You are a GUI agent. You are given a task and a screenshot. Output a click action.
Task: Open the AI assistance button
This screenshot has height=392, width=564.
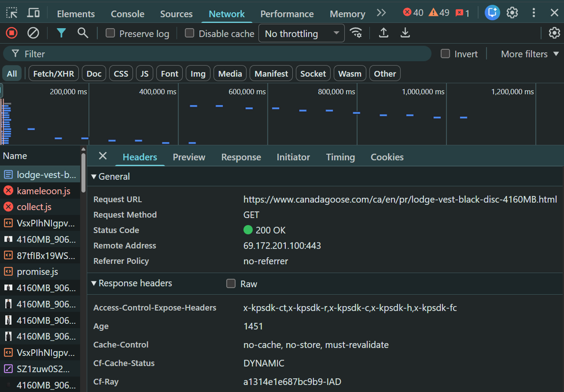(492, 13)
